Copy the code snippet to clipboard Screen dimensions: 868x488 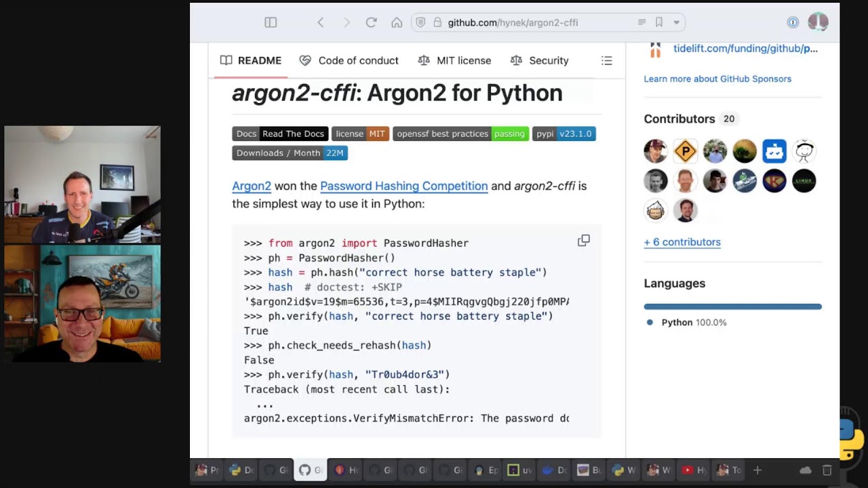[x=583, y=241]
